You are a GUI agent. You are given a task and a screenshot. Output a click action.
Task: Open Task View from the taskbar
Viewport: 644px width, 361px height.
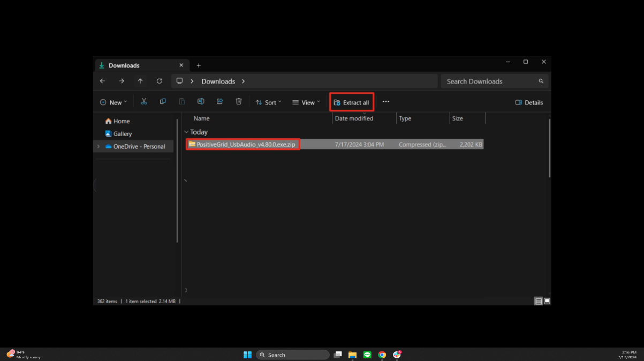(x=338, y=355)
